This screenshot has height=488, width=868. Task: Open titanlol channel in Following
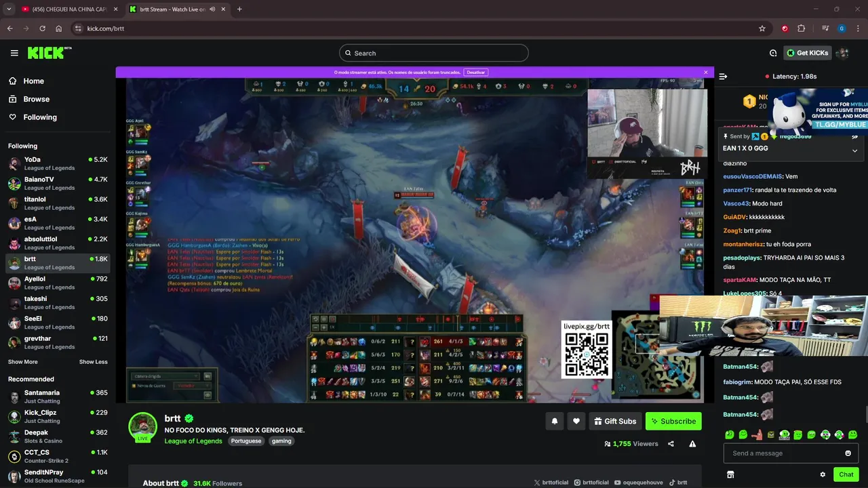coord(58,203)
